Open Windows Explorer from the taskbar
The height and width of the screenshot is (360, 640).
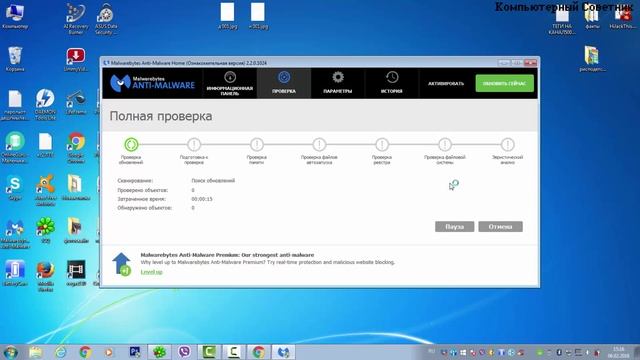click(x=36, y=351)
